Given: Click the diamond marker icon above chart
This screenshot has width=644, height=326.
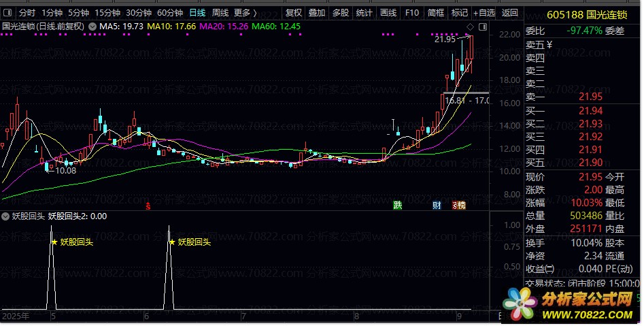Looking at the screenshot, I should [x=471, y=27].
